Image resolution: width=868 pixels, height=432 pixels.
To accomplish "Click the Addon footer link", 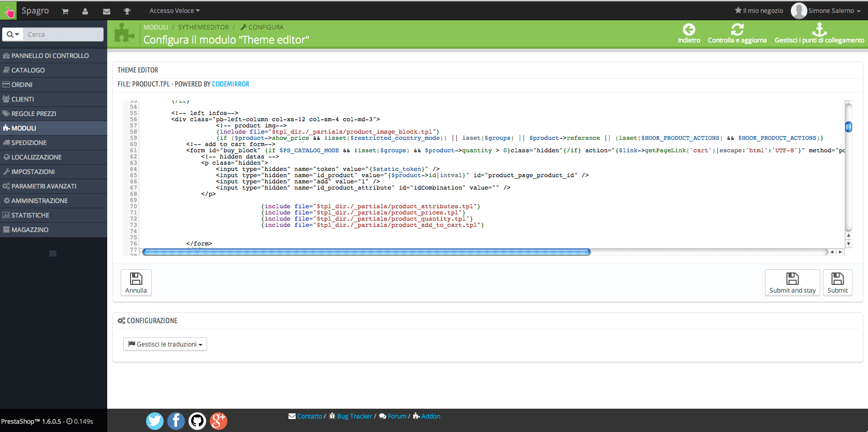I will click(431, 416).
